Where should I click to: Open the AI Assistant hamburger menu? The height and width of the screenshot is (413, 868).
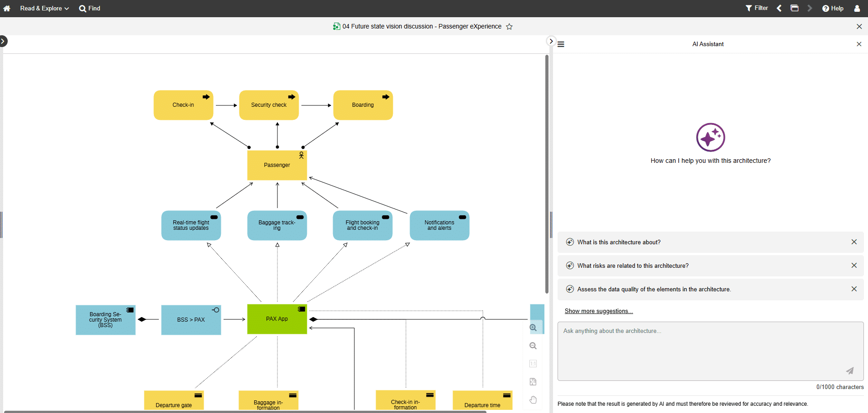point(561,44)
